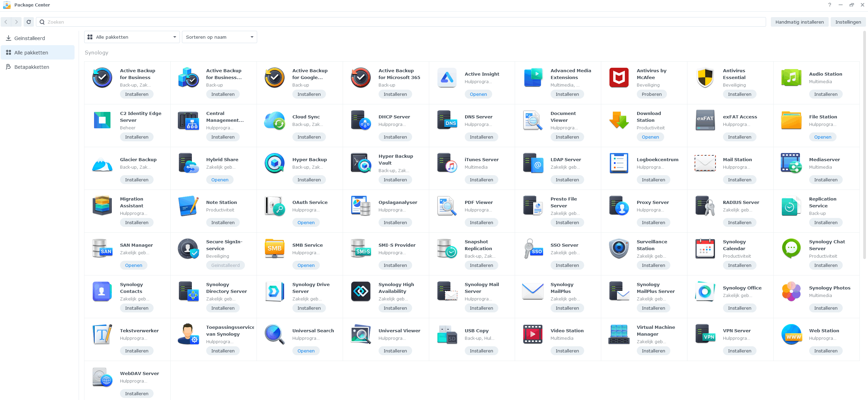Open the PDF Viewer icon
This screenshot has height=400, width=868.
click(x=447, y=206)
